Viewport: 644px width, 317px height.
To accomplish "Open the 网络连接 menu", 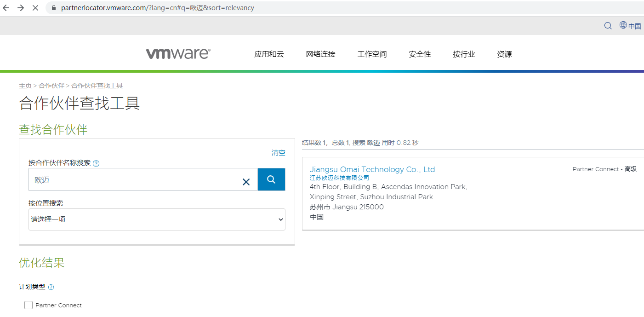I will 320,54.
